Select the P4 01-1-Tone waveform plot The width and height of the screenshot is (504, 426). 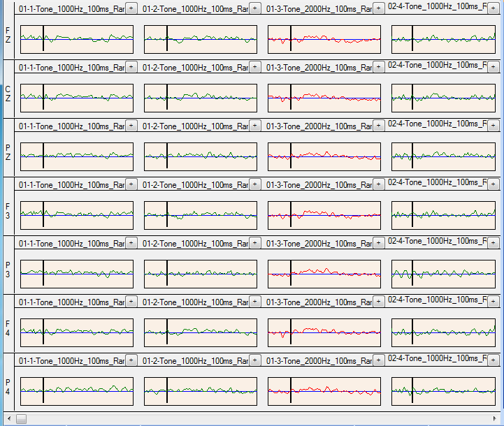tap(77, 391)
